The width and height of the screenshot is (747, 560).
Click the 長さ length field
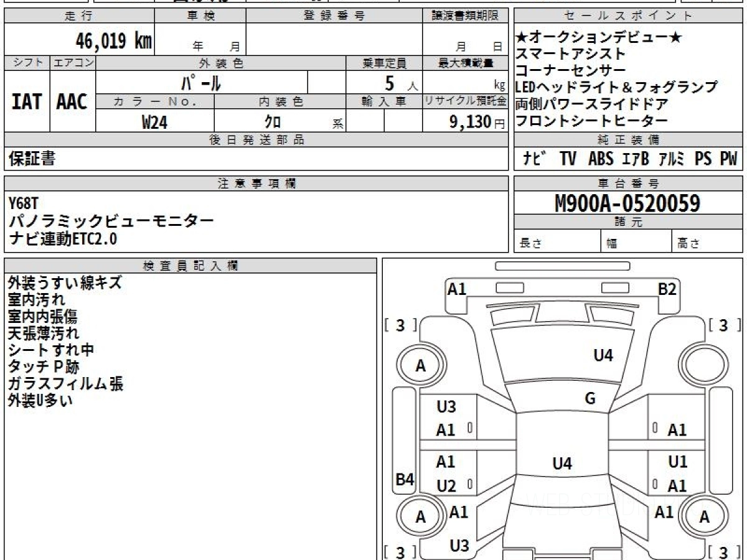558,241
